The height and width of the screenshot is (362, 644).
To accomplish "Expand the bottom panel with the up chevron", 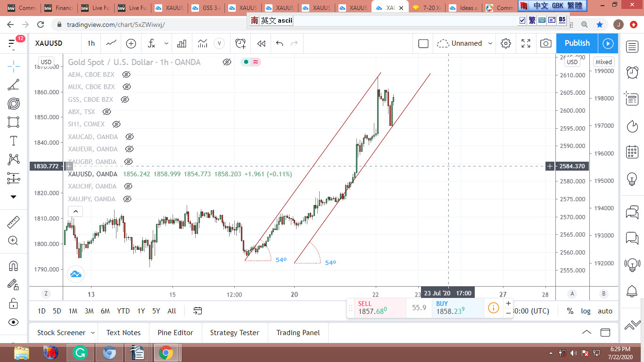I will pyautogui.click(x=586, y=332).
